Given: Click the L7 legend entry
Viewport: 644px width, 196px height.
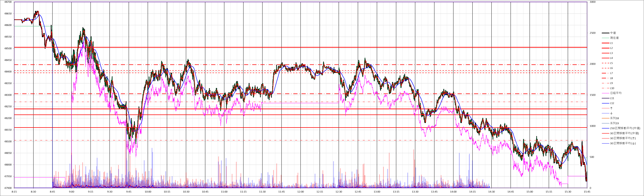Looking at the screenshot, I should pyautogui.click(x=611, y=73).
